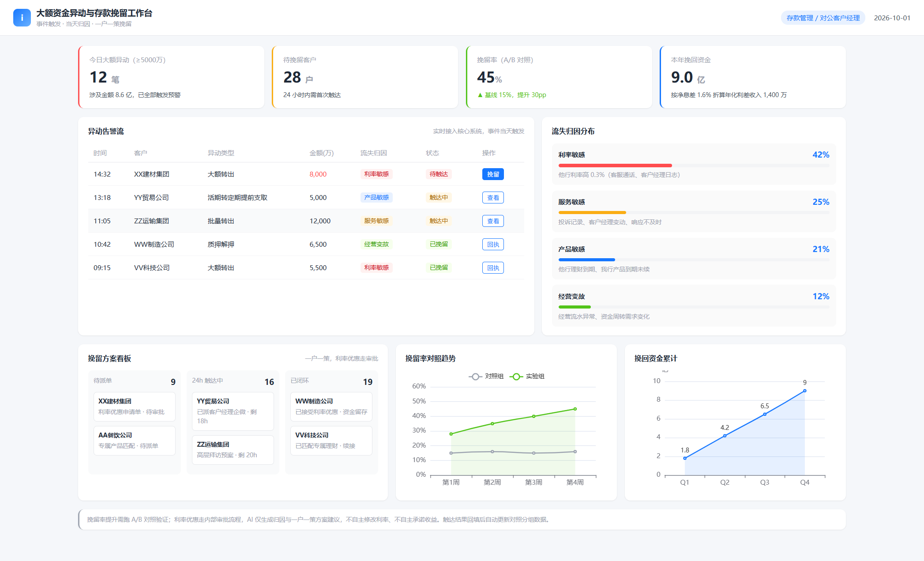The height and width of the screenshot is (561, 924).
Task: Click 查看 button for ZZ运输集团
Action: [493, 221]
